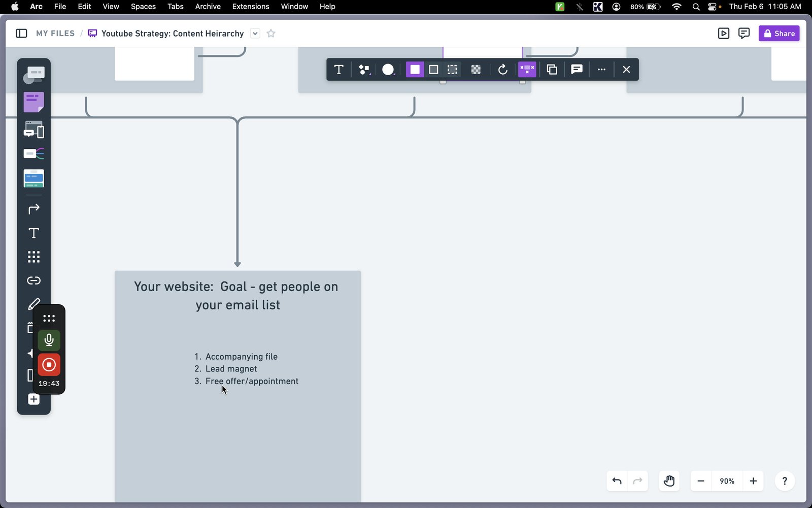This screenshot has height=508, width=812.
Task: Select the activated hand pan tool
Action: tap(669, 481)
